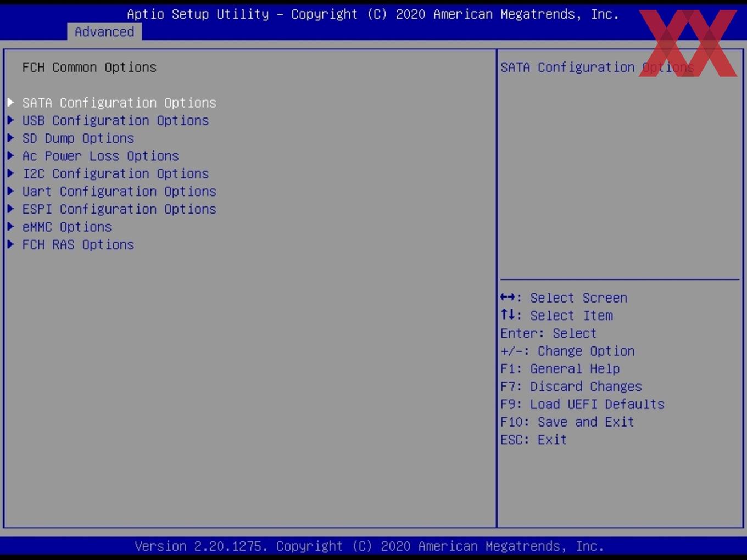Select ESPI Configuration Options entry
This screenshot has width=747, height=560.
119,209
